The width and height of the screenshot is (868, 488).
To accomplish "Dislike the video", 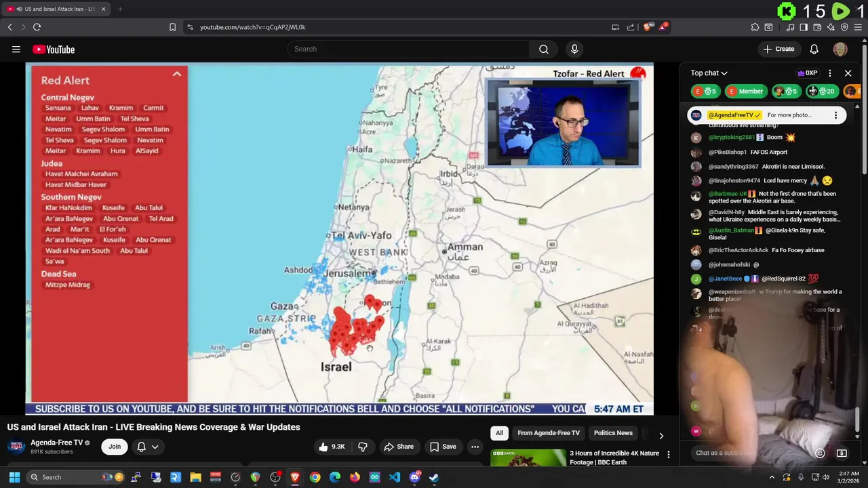I will pyautogui.click(x=363, y=447).
